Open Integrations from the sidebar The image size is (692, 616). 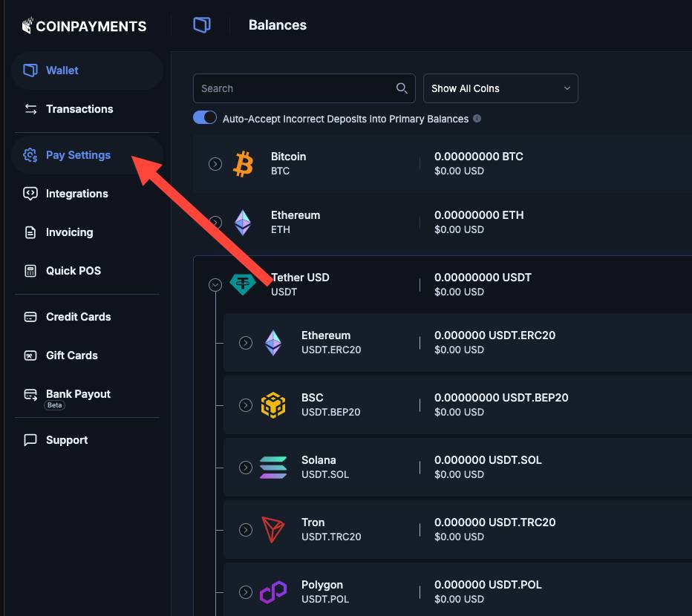pos(88,194)
